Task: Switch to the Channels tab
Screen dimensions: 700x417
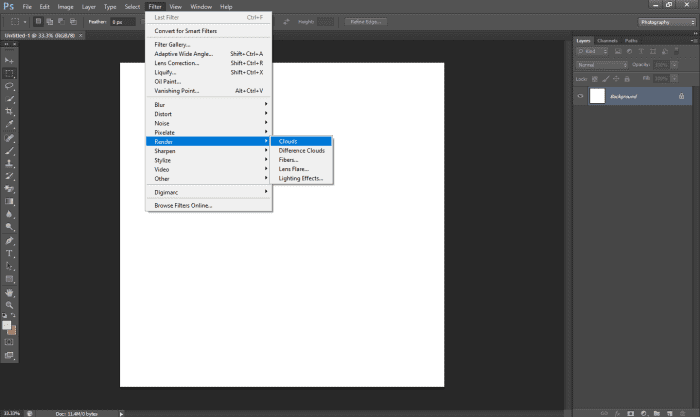Action: pyautogui.click(x=607, y=40)
